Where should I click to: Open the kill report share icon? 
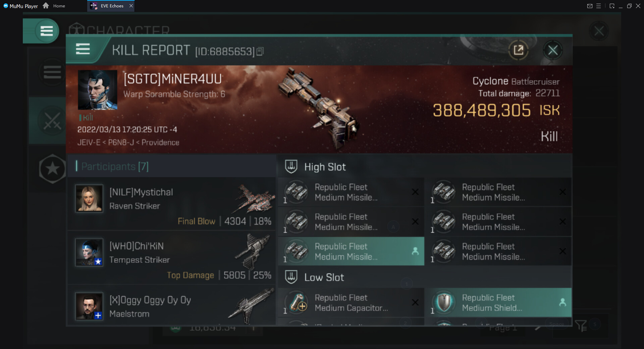pos(518,50)
